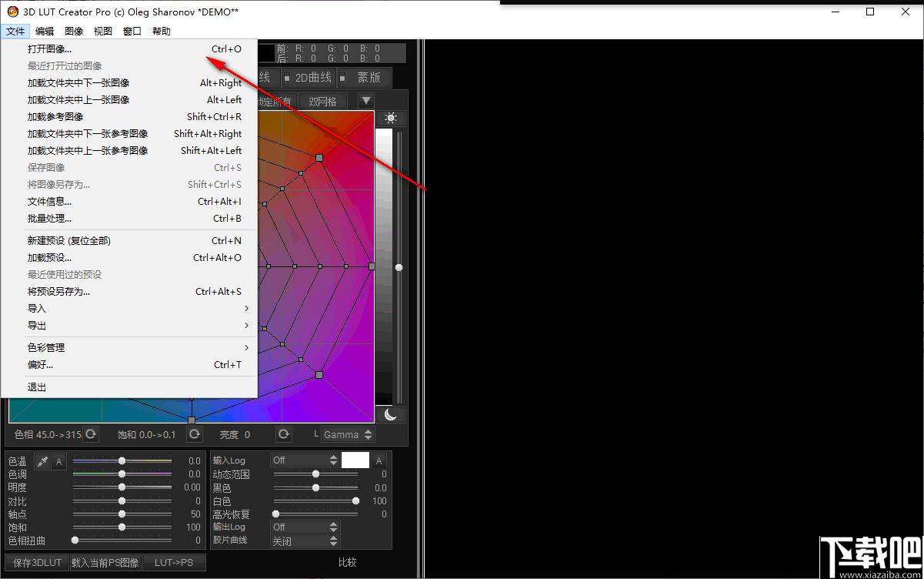Click the 对比 contrast slider handle
924x579 pixels.
click(x=122, y=500)
